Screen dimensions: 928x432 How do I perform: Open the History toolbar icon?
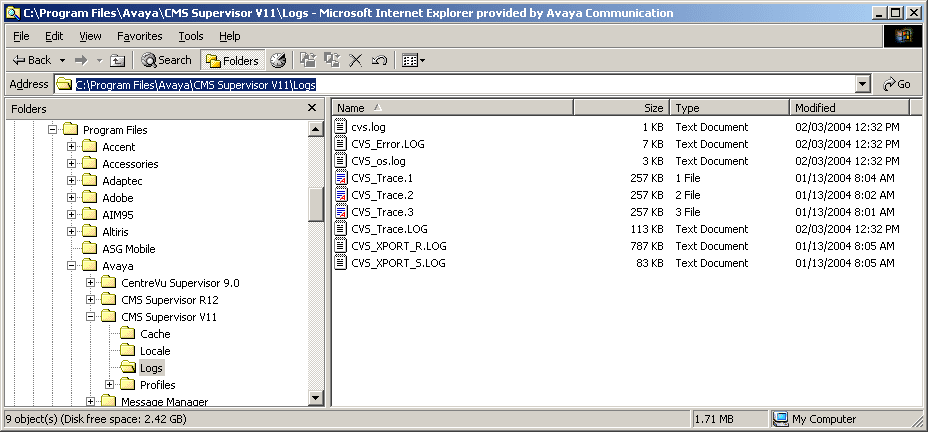278,60
